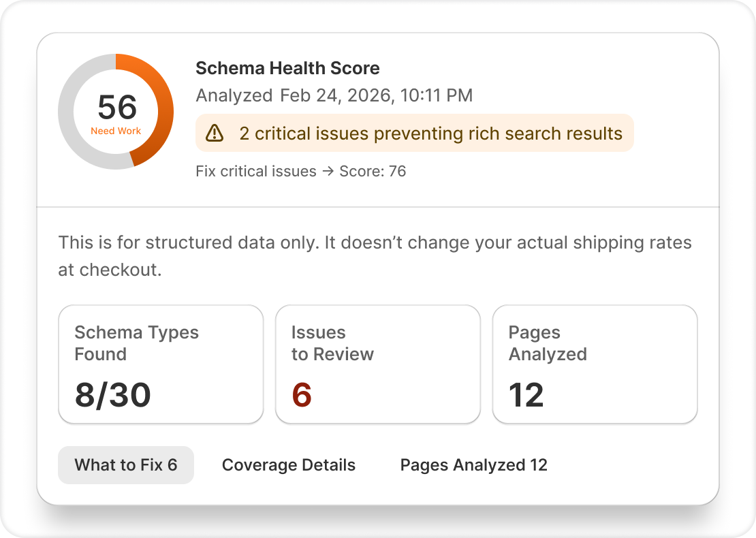Click the red number 6 in Issues card
The image size is (756, 538).
coord(302,396)
